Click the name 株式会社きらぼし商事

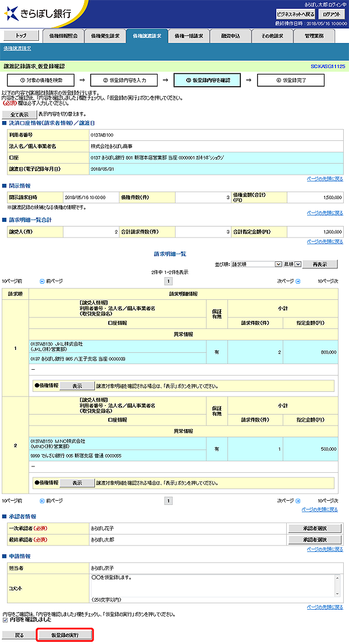click(x=112, y=146)
